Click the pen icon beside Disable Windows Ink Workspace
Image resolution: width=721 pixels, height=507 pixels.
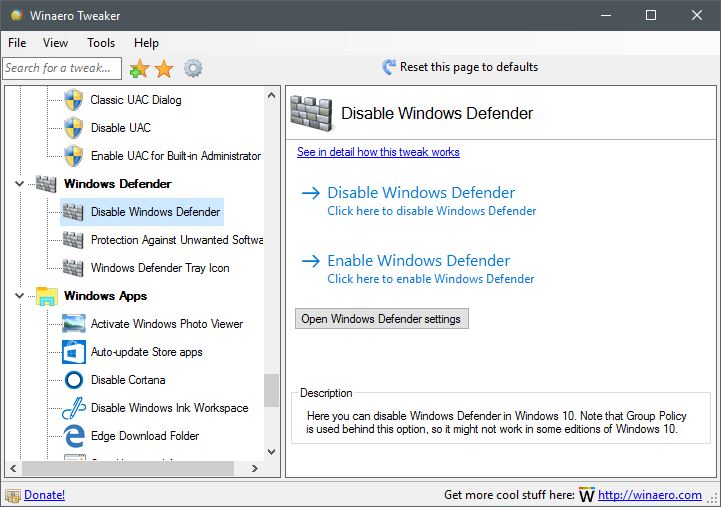click(74, 408)
